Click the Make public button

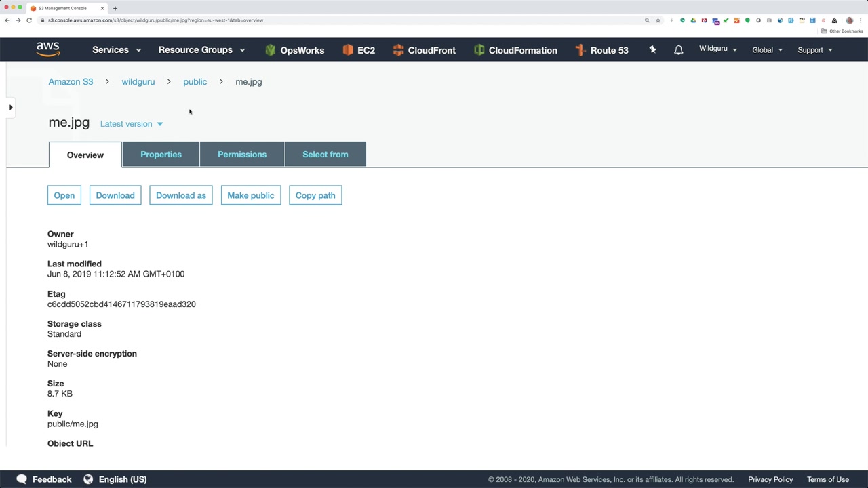(251, 195)
